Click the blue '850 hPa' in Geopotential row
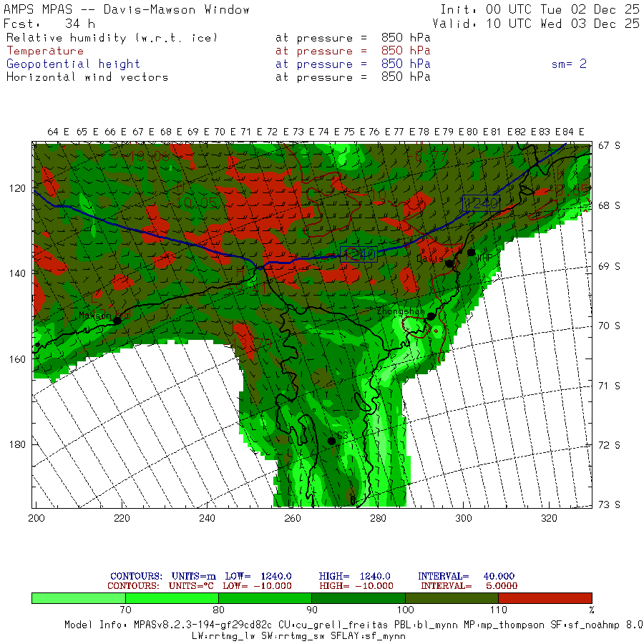Image resolution: width=644 pixels, height=644 pixels. [x=406, y=64]
